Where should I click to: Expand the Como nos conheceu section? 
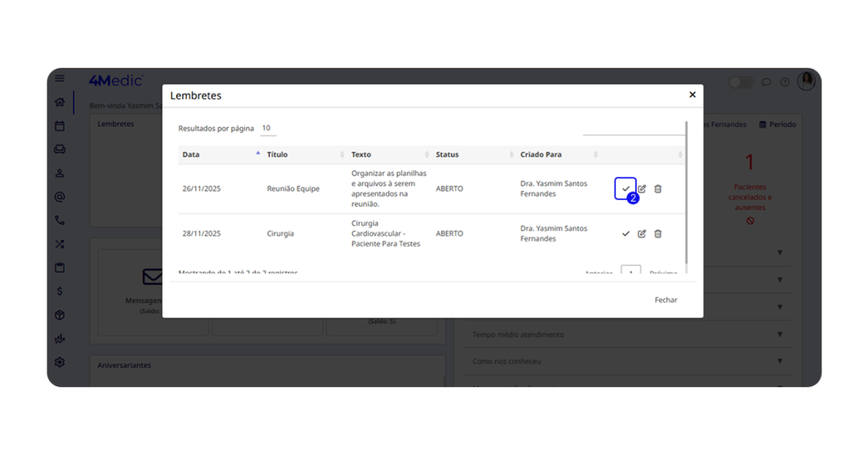(780, 362)
